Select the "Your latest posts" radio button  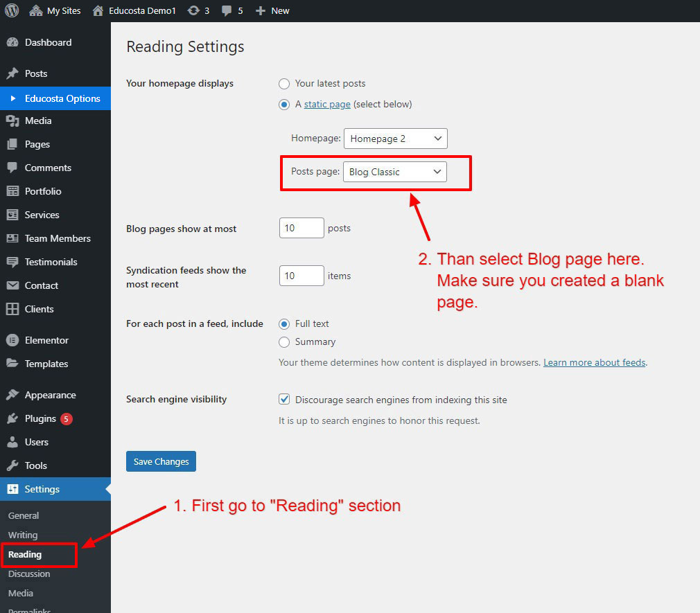click(x=284, y=84)
